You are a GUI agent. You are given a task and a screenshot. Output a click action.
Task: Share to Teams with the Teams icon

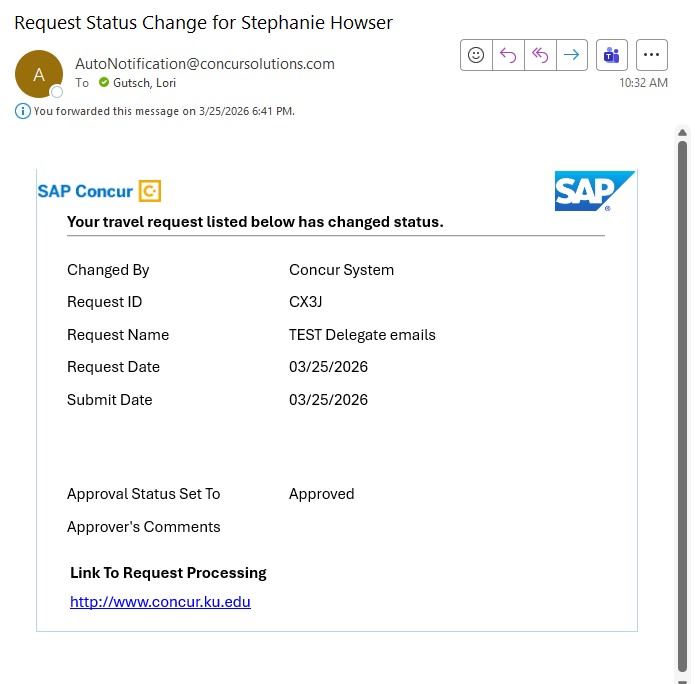tap(612, 55)
